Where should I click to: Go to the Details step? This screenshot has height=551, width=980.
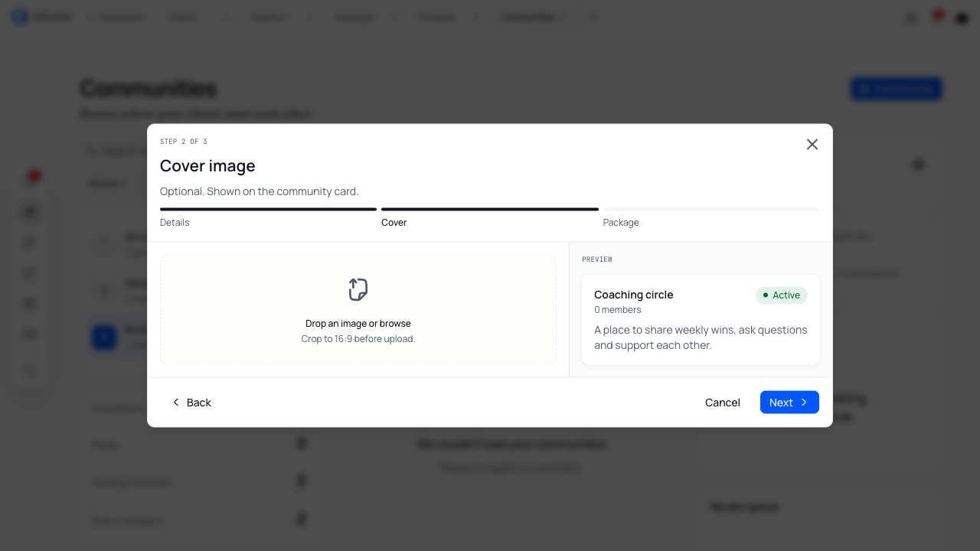175,223
